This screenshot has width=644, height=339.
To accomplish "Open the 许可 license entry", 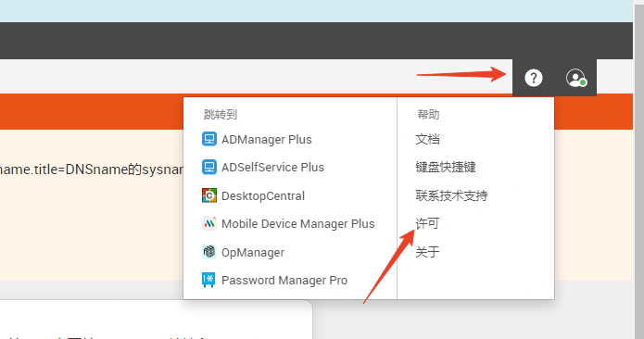I will 427,223.
